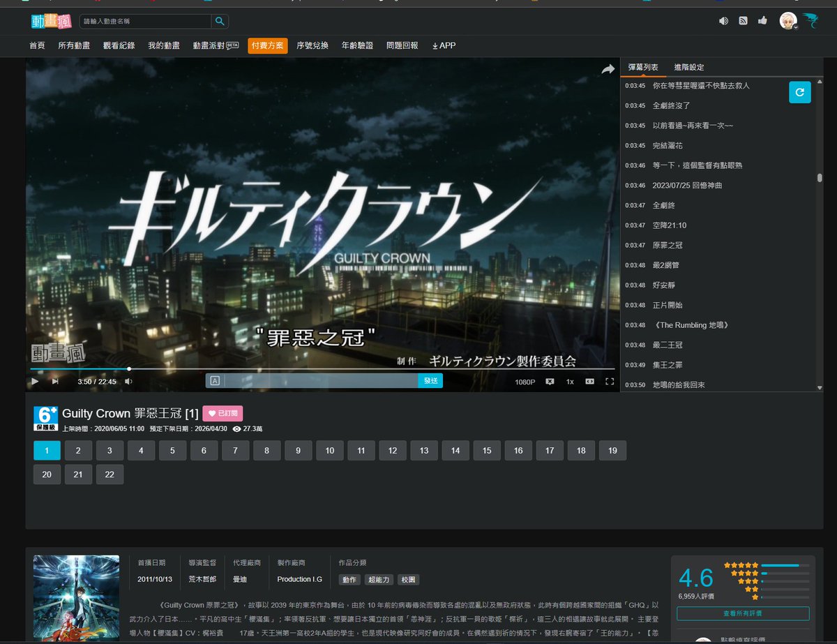Screen dimensions: 837x644
Task: Open the user avatar dropdown menu
Action: point(787,21)
